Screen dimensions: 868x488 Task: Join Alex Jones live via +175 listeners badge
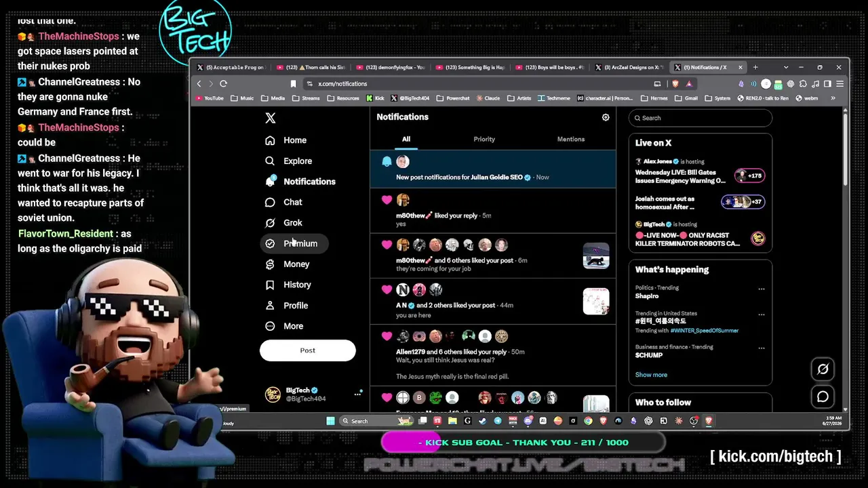pos(749,176)
